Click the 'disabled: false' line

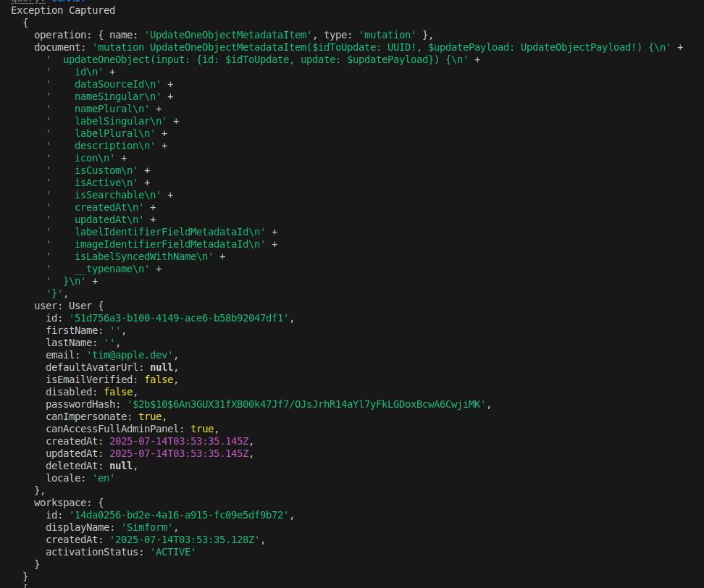91,392
